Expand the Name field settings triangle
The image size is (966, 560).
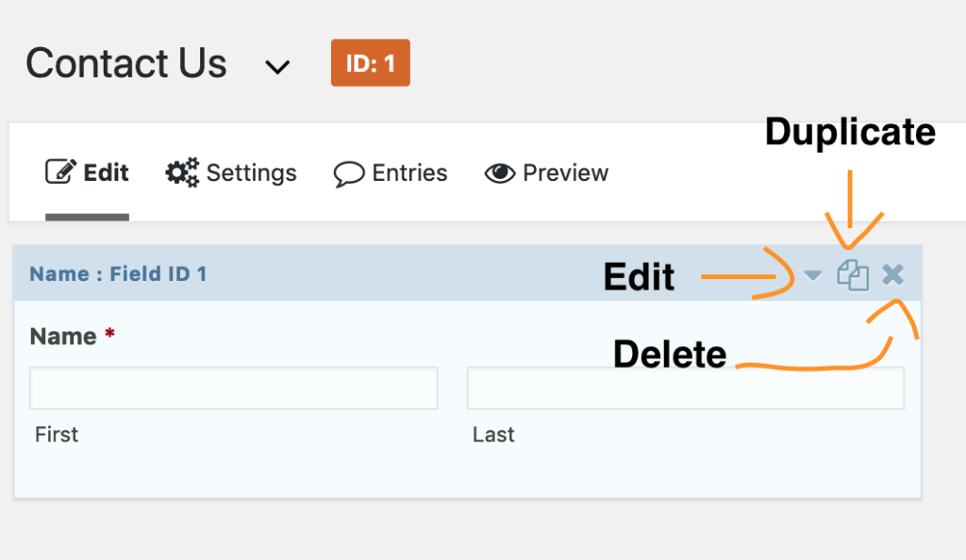[813, 275]
